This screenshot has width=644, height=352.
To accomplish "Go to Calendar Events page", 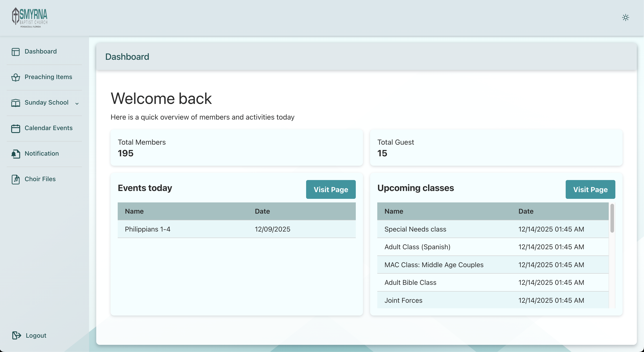I will [x=49, y=128].
